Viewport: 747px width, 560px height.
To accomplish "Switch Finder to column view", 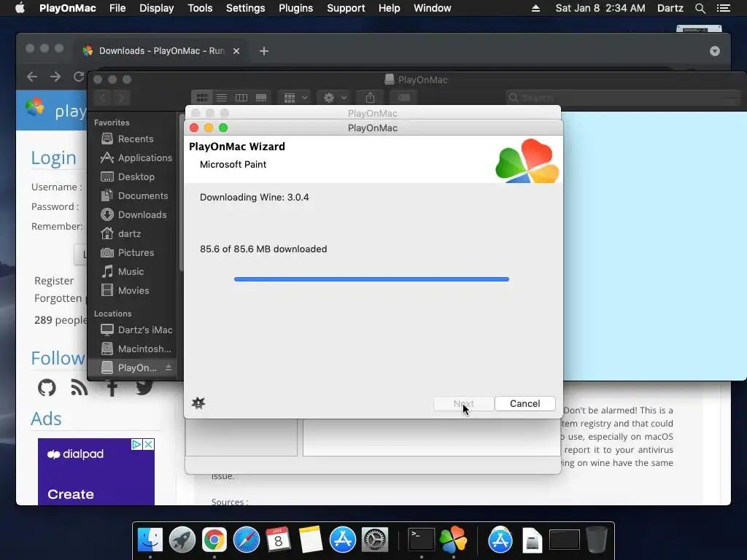I will click(x=241, y=98).
